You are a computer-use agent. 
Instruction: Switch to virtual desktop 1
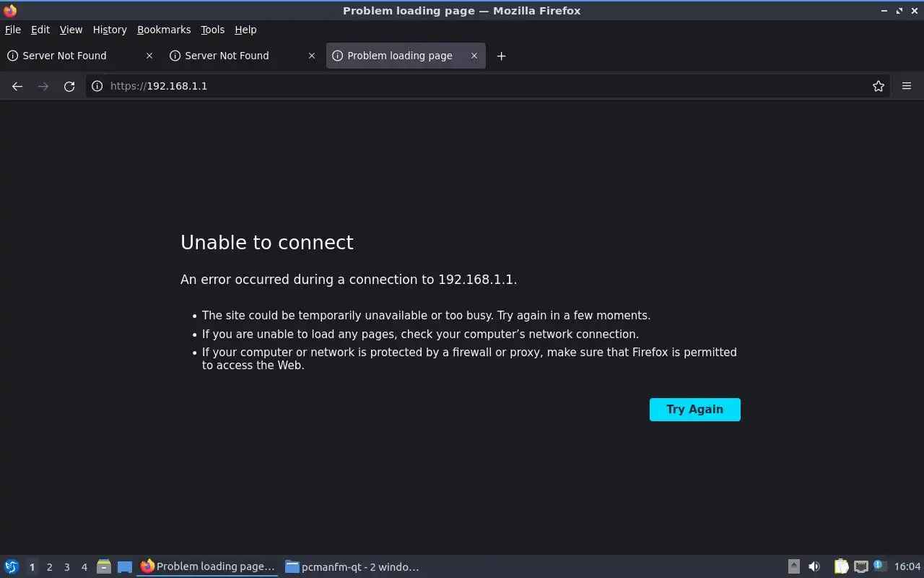coord(32,567)
